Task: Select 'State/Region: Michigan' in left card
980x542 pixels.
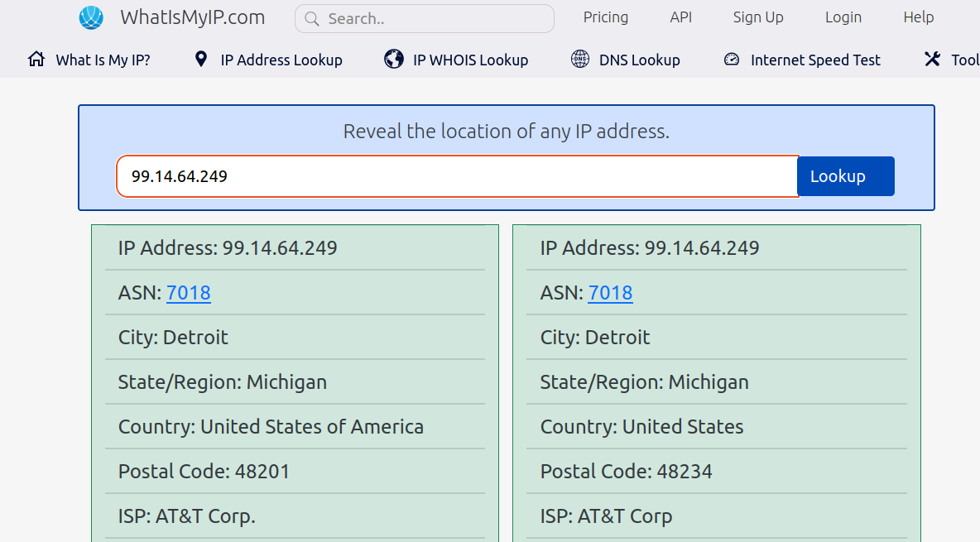Action: coord(223,382)
